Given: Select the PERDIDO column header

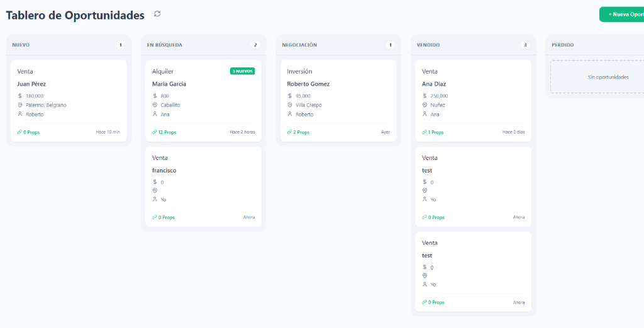Looking at the screenshot, I should [x=562, y=45].
